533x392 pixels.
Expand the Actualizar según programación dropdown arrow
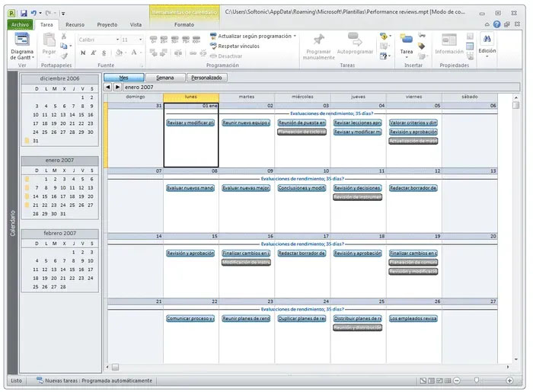pyautogui.click(x=295, y=36)
